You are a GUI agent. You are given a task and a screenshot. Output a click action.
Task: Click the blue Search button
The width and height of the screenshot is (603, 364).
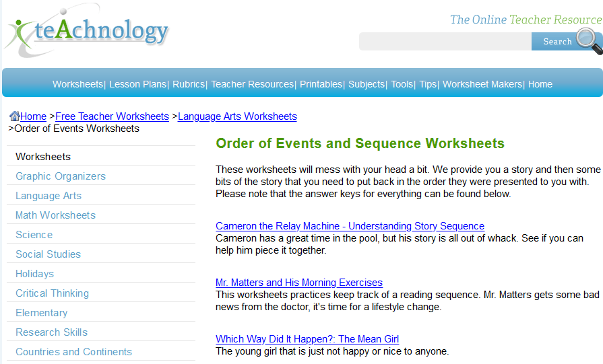[557, 42]
